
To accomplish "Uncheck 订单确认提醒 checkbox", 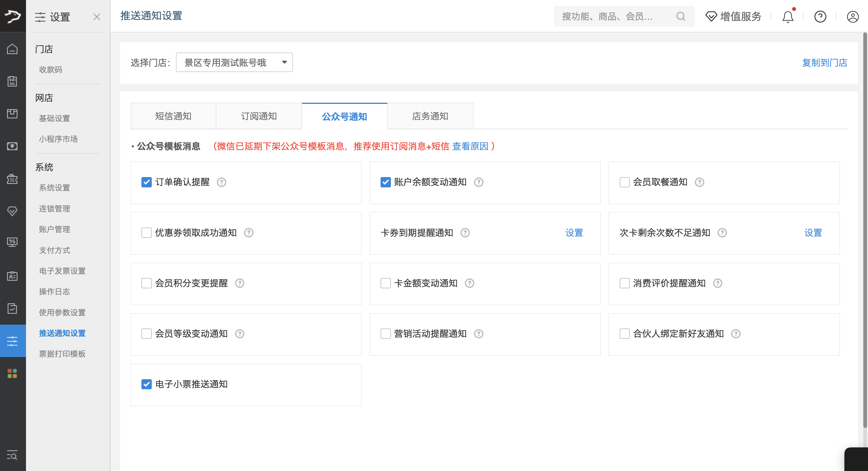I will click(146, 182).
